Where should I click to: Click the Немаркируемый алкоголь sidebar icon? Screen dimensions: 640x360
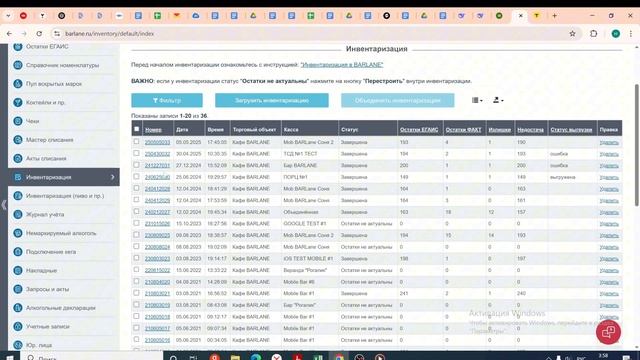pos(18,233)
